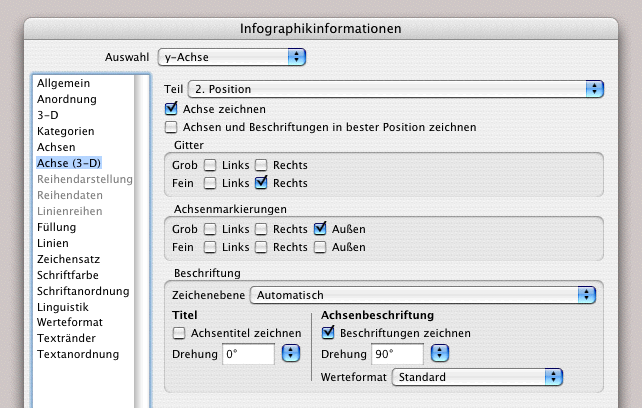Select Zeichensatz in the category list
The width and height of the screenshot is (642, 408).
68,259
